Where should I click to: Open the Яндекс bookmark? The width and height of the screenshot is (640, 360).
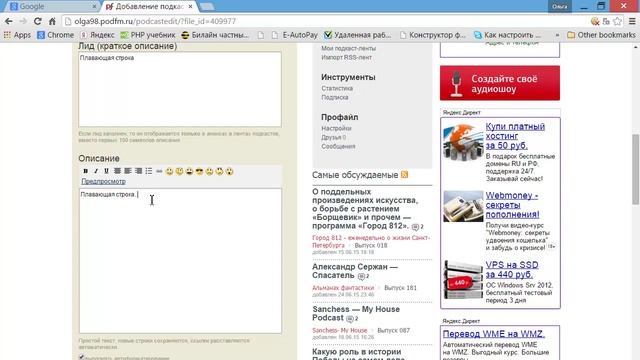(97, 35)
